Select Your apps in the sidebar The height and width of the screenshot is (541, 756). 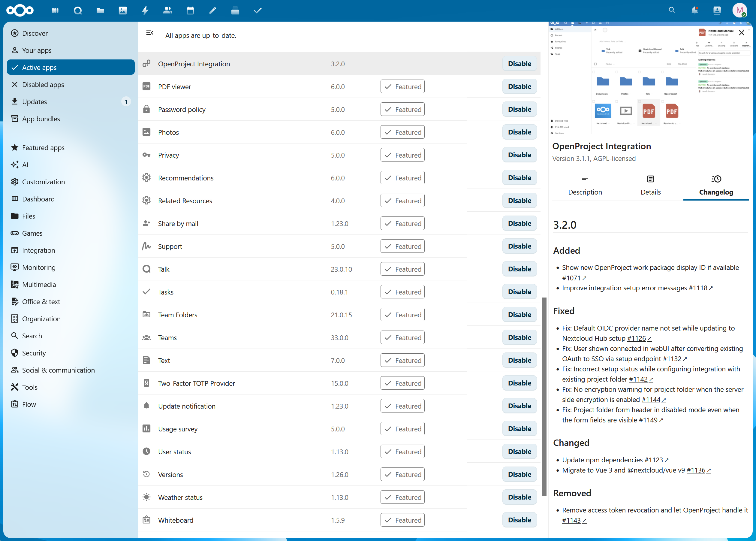pos(71,50)
